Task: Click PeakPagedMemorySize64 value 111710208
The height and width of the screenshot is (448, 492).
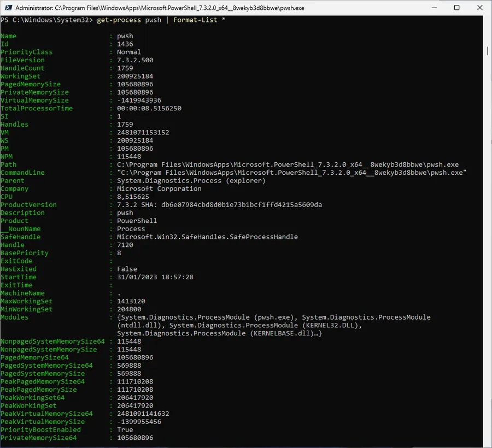Action: tap(135, 381)
